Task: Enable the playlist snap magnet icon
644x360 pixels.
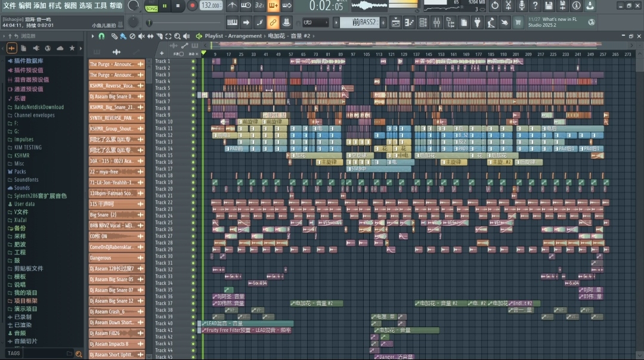Action: (101, 36)
